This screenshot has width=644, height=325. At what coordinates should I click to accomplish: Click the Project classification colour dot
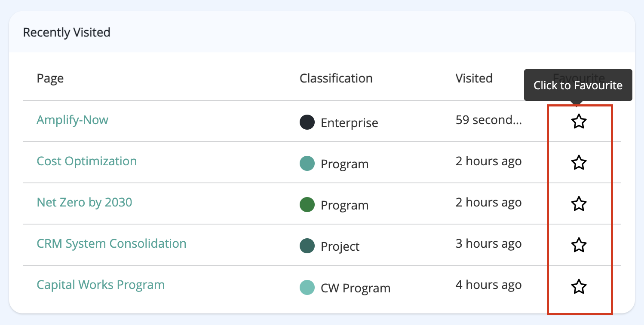point(307,246)
